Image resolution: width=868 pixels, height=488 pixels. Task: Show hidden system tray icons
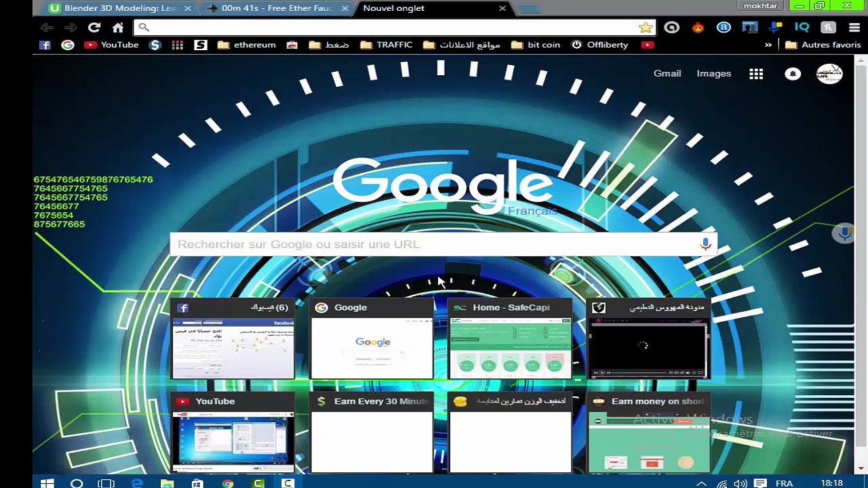pos(702,483)
